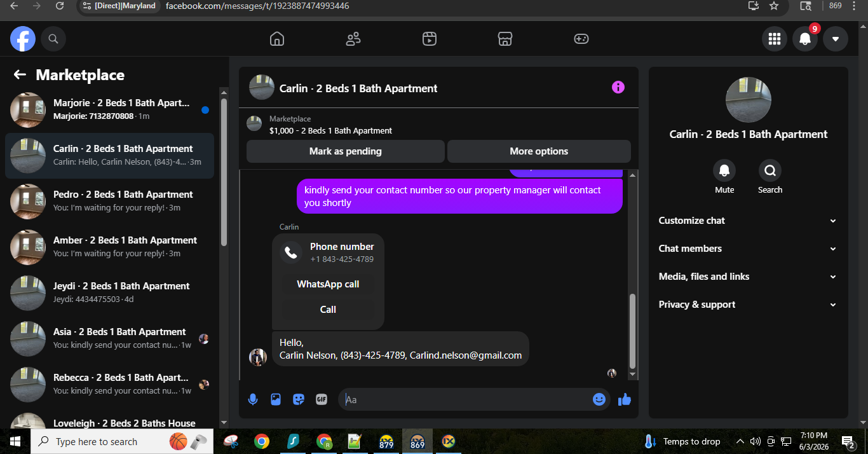Click Carlin's large profile thumbnail in right panel

pyautogui.click(x=749, y=100)
